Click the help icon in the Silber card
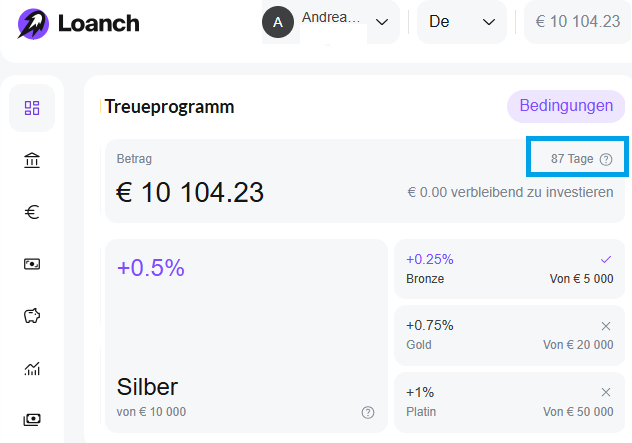This screenshot has height=443, width=632. click(368, 412)
